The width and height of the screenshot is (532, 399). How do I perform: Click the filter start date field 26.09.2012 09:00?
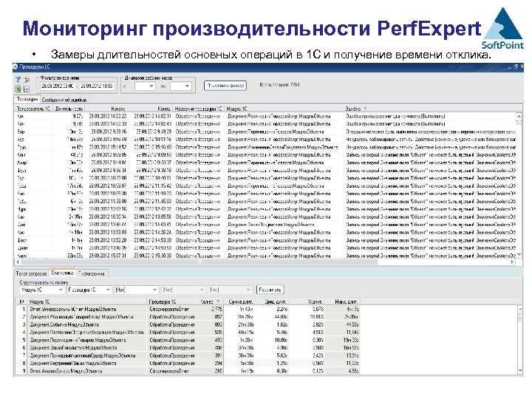coord(58,86)
